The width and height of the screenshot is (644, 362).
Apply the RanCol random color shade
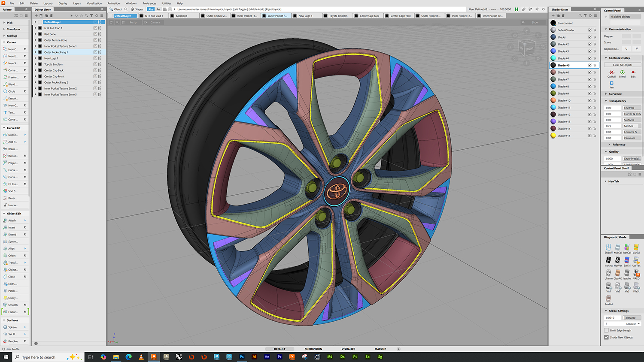[x=627, y=248]
